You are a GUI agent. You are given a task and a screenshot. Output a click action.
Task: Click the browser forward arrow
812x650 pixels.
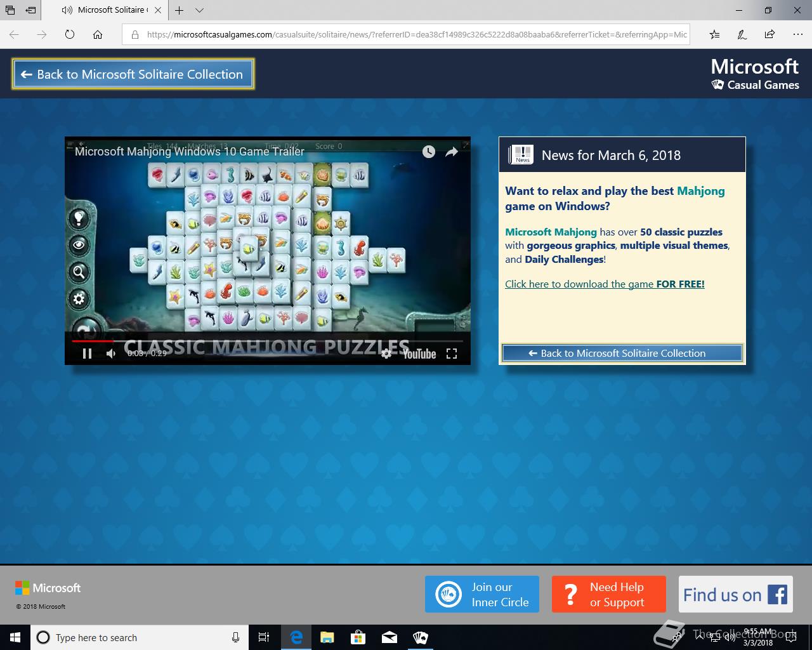click(x=42, y=34)
